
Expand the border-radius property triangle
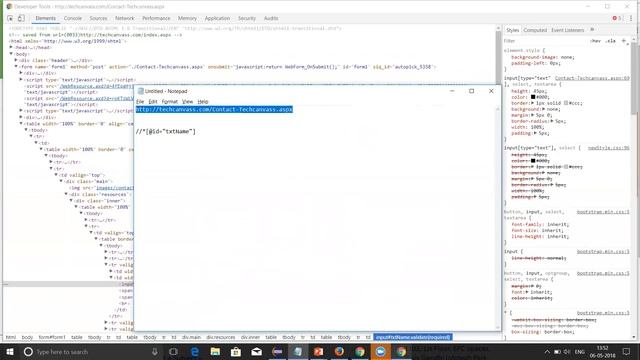[x=552, y=121]
